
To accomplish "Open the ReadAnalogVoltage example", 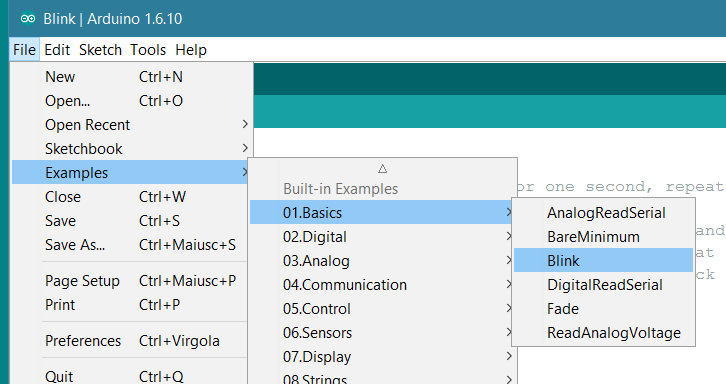I will [603, 333].
